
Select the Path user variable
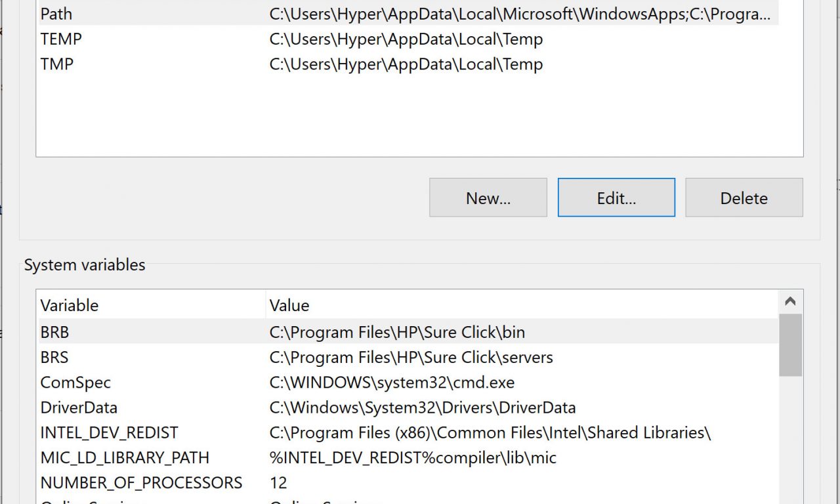tap(56, 14)
